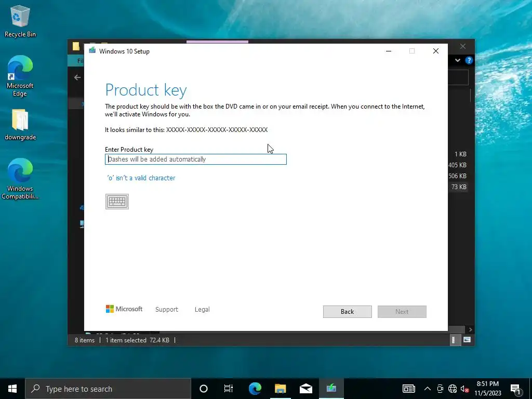Screen dimensions: 532x399
Task: Launch Edge from the taskbar
Action: click(255, 389)
